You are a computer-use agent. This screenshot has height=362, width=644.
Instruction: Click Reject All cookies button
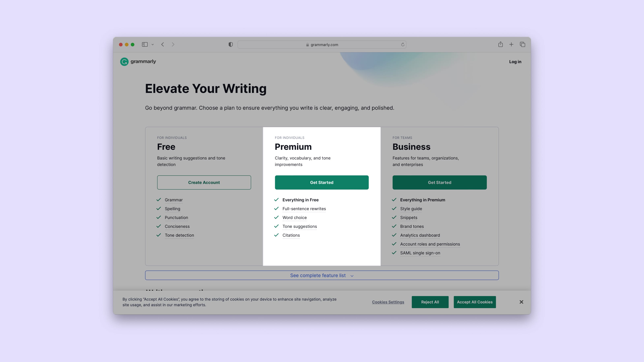[x=430, y=302]
